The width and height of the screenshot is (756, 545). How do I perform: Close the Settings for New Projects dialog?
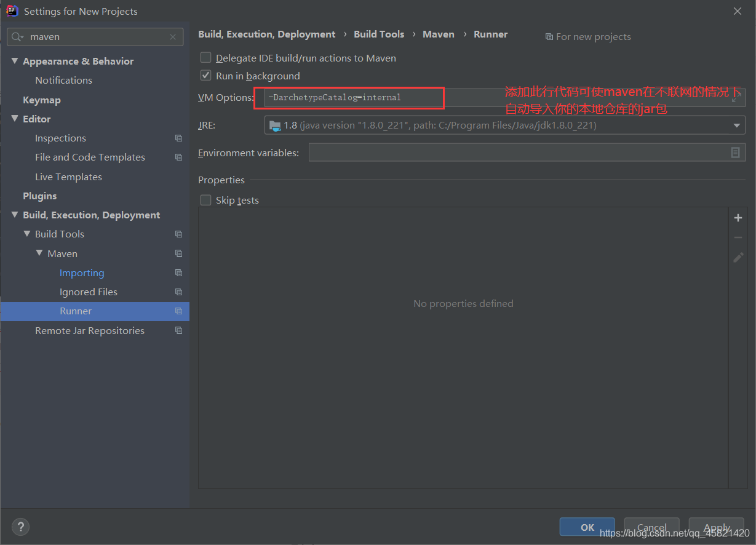[x=738, y=11]
